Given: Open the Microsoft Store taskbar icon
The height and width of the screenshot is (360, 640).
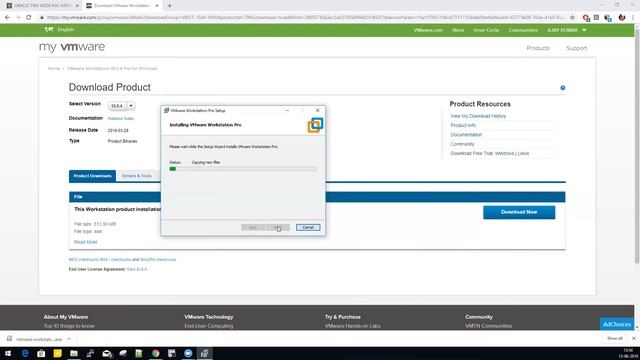Looking at the screenshot, I should (x=41, y=353).
